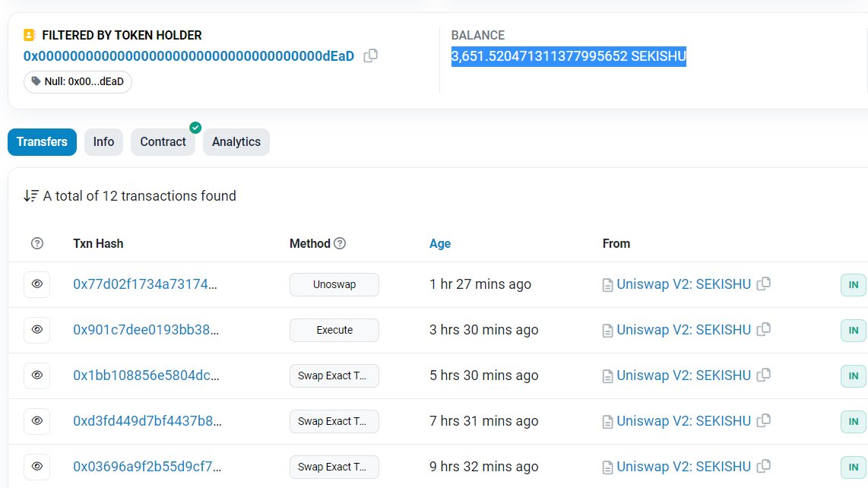Viewport: 868px width, 488px height.
Task: Click the '9 hrs 32 mins ago' age cell
Action: (484, 467)
